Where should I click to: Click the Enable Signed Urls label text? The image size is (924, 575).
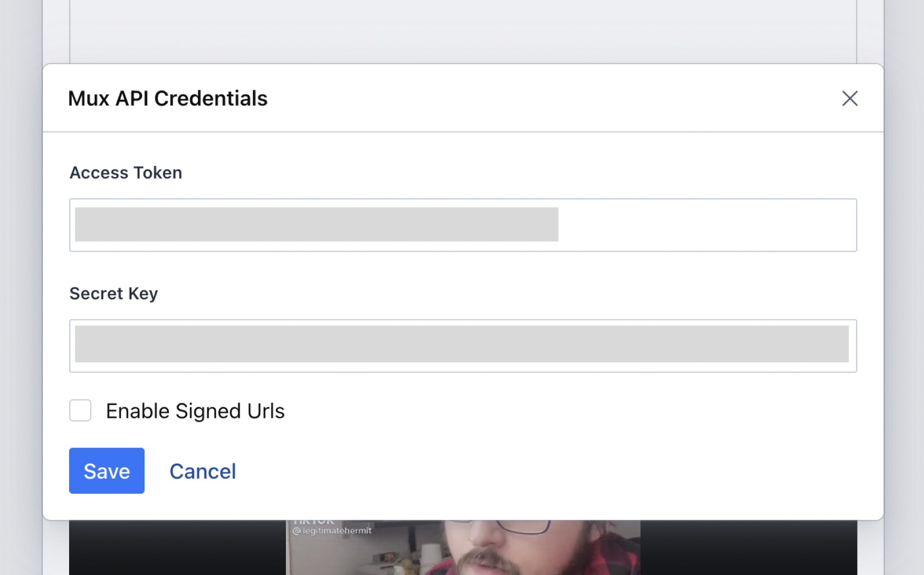[195, 411]
